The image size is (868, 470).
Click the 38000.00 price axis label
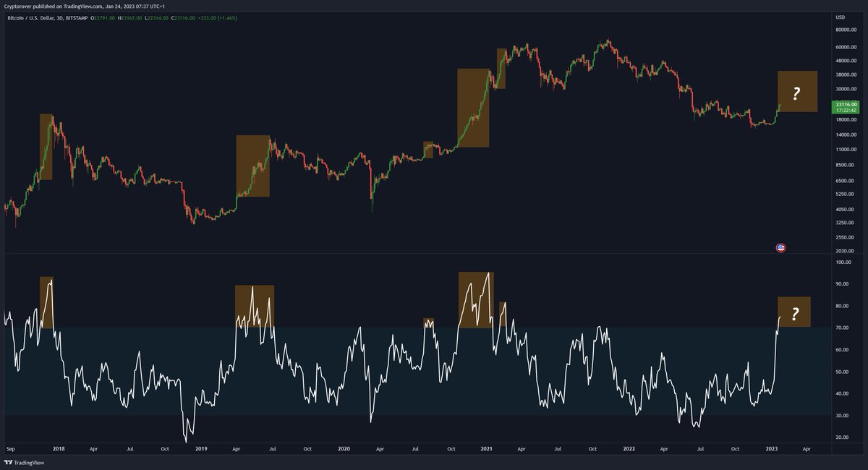click(846, 74)
